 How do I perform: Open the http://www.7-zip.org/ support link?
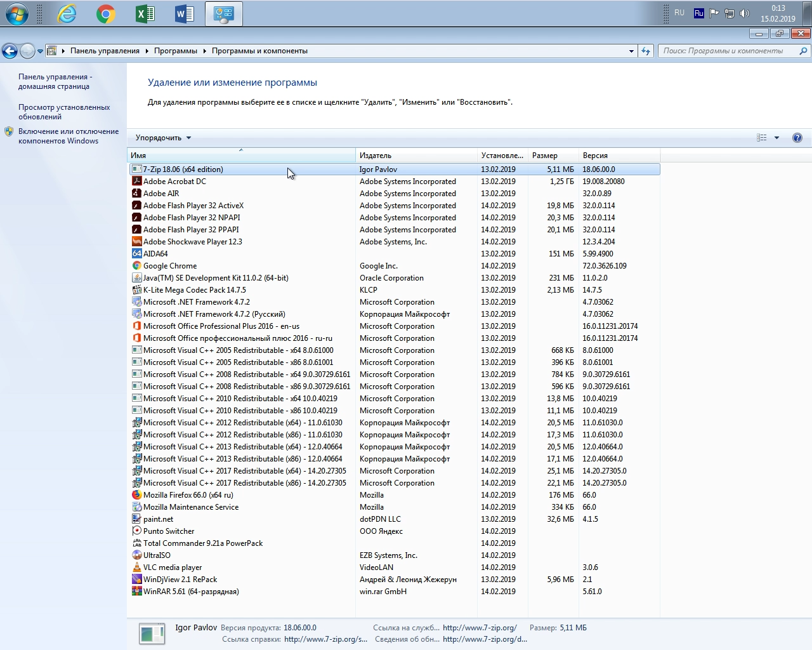(480, 628)
